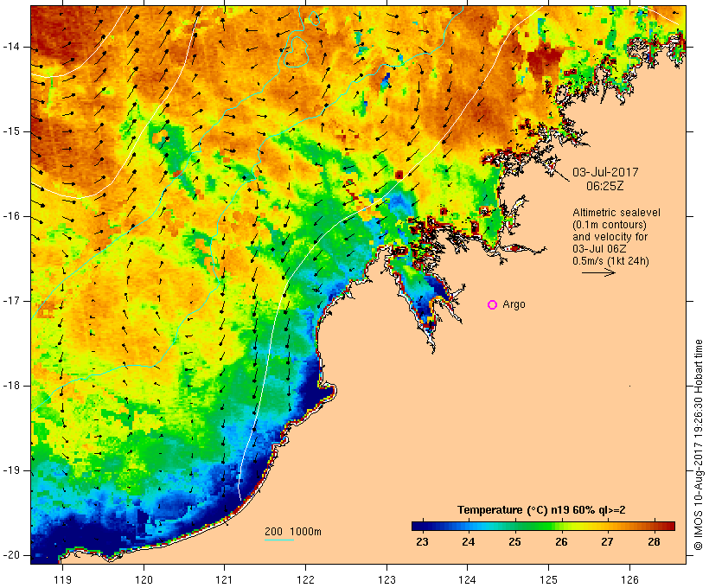This screenshot has height=588, width=709.
Task: Click the colorbar tick label 23
Action: pyautogui.click(x=422, y=542)
